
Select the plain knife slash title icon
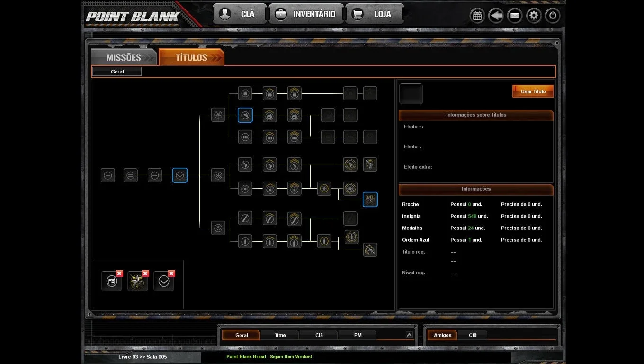point(245,218)
